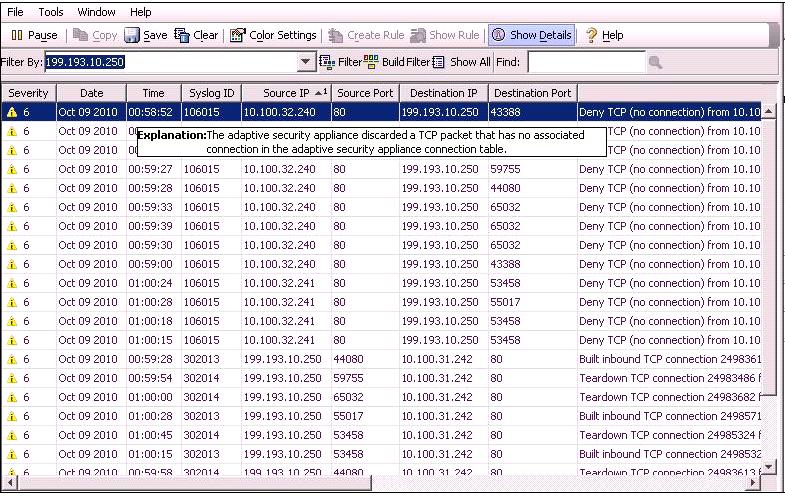
Task: Sort by Destination Port column header
Action: pyautogui.click(x=533, y=93)
